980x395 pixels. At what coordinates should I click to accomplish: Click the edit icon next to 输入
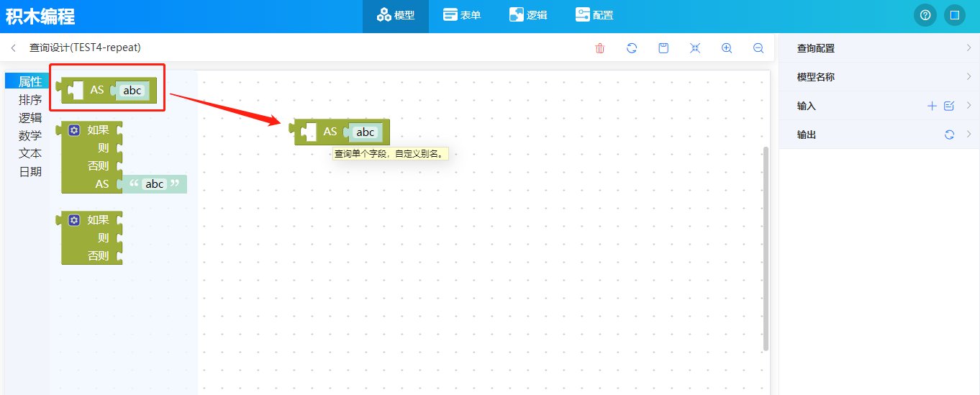click(x=949, y=106)
